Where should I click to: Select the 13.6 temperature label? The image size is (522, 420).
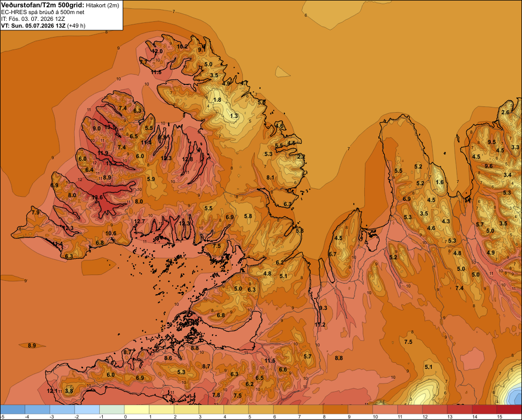(97, 197)
